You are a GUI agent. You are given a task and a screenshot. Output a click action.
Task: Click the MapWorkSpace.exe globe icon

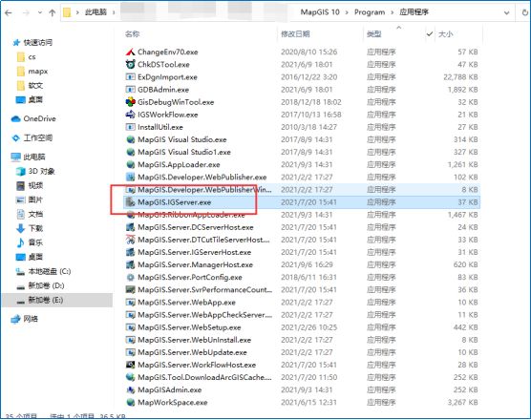pyautogui.click(x=131, y=403)
